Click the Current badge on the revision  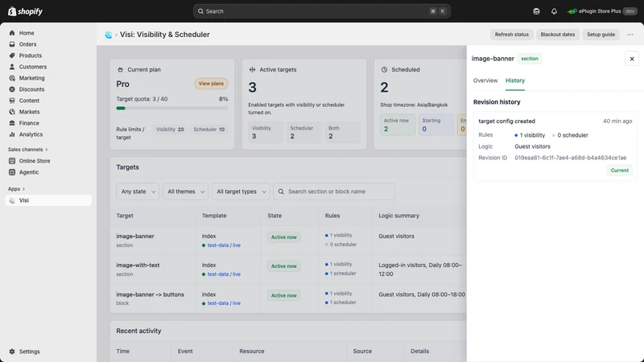tap(619, 171)
